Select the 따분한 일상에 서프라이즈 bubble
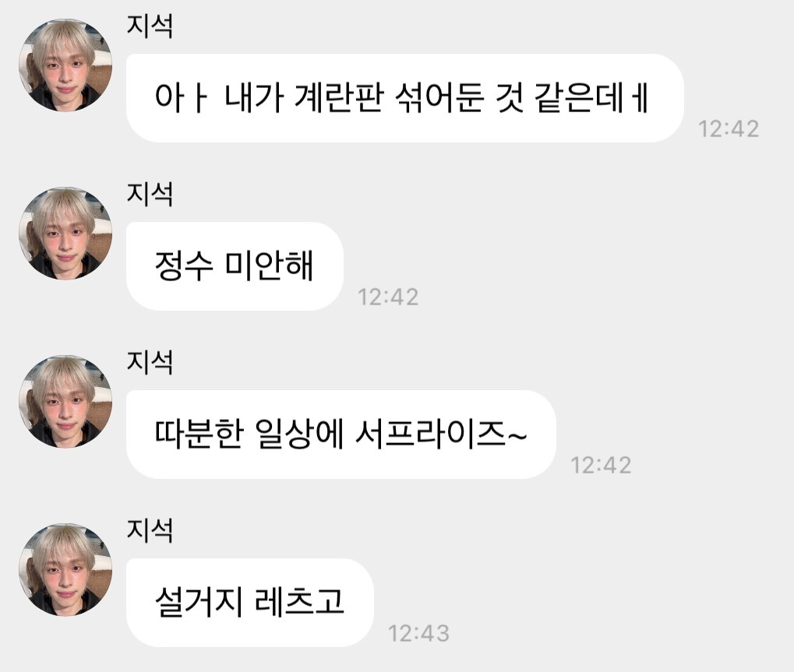794x672 pixels. point(341,435)
